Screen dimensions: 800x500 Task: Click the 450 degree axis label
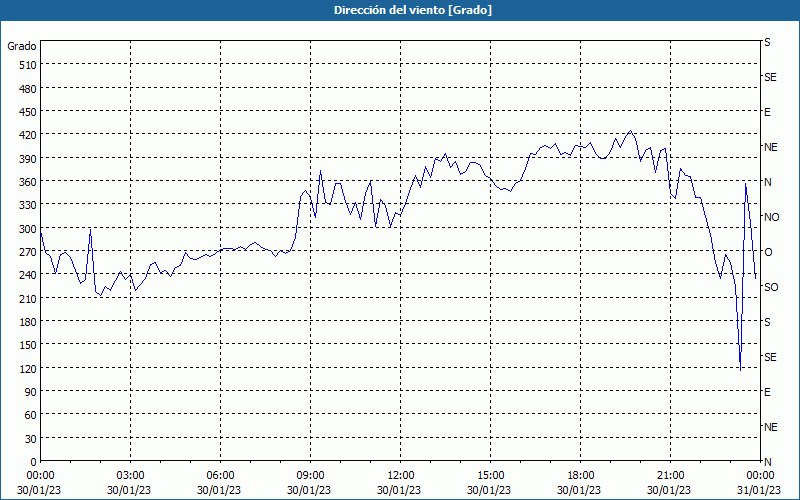[x=28, y=112]
